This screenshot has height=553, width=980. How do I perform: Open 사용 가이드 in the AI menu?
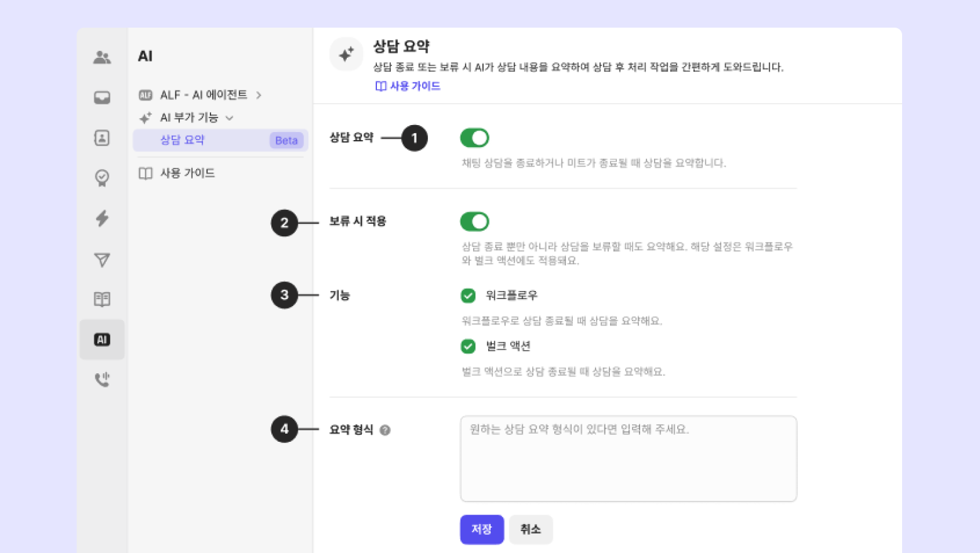pyautogui.click(x=187, y=173)
